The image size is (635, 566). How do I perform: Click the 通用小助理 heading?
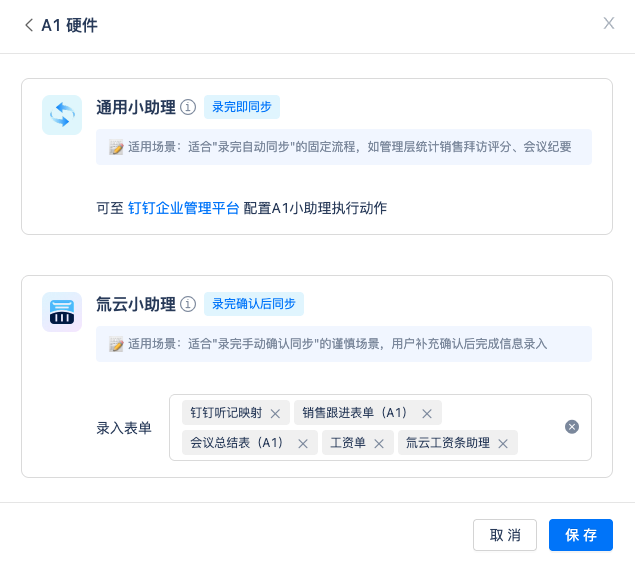[136, 107]
